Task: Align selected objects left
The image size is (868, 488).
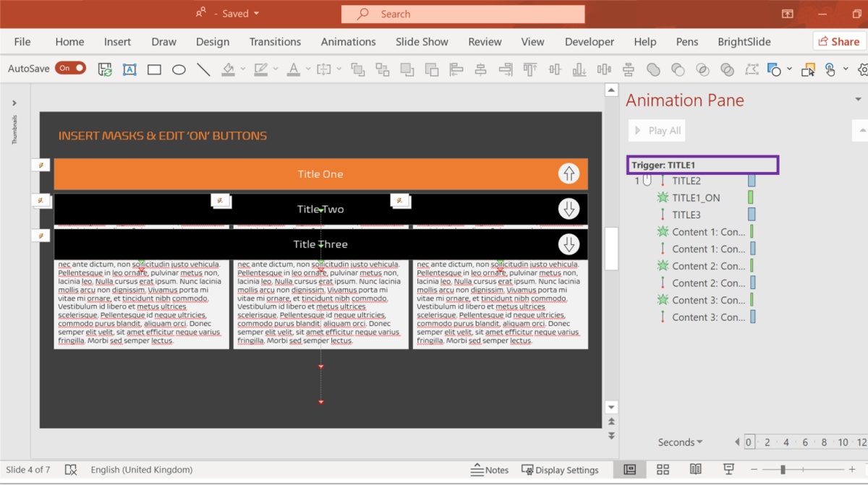Action: coord(456,69)
